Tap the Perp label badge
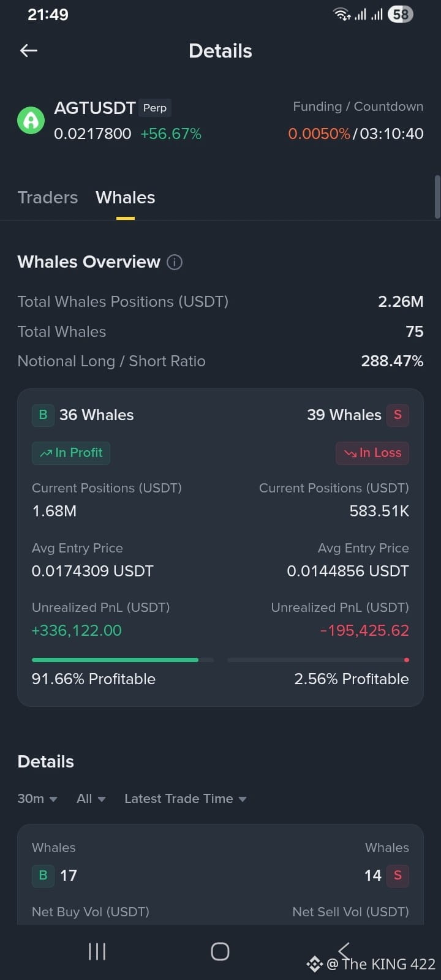This screenshot has width=441, height=980. point(155,108)
